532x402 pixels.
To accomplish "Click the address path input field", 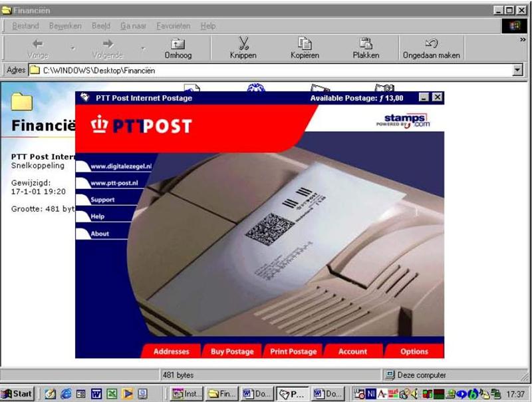I will (x=271, y=71).
